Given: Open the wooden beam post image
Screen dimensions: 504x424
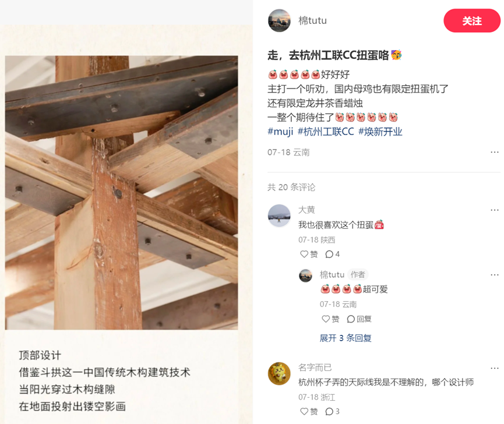Looking at the screenshot, I should click(x=122, y=193).
